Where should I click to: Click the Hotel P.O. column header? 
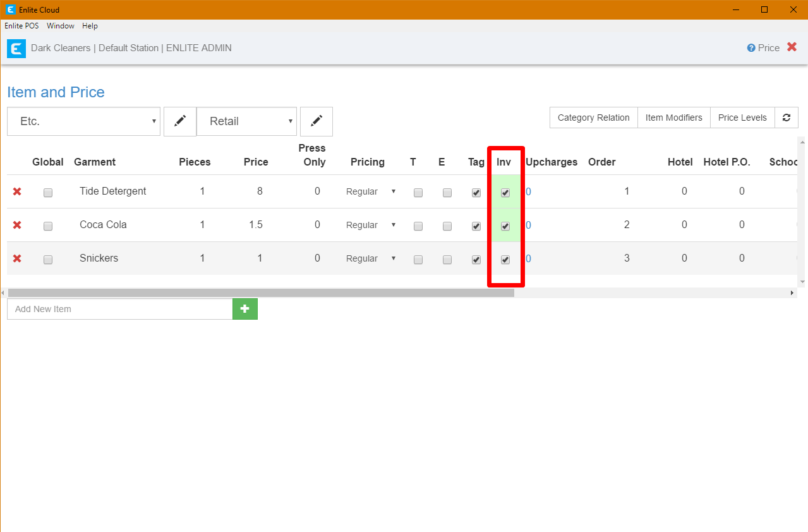click(727, 162)
